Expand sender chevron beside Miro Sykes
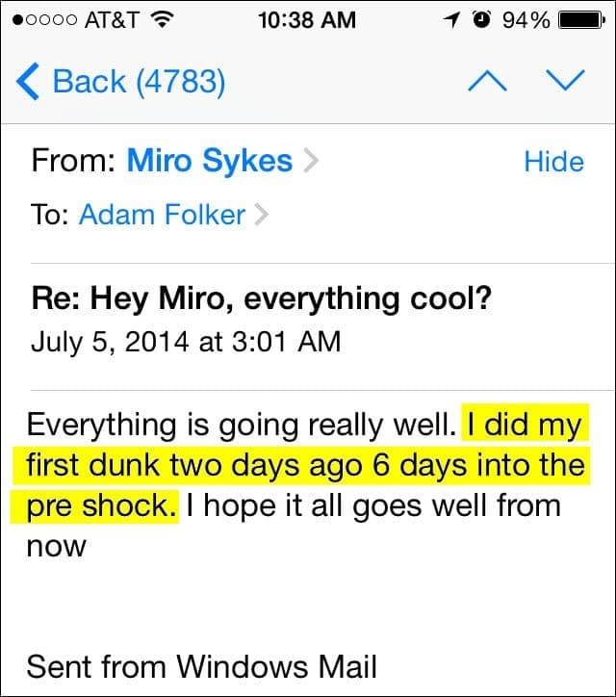Image resolution: width=616 pixels, height=697 pixels. [310, 162]
